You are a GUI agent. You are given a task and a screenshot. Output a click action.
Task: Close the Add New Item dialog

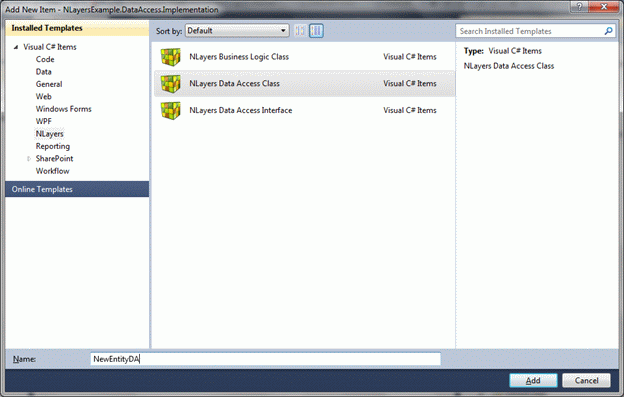(x=604, y=6)
